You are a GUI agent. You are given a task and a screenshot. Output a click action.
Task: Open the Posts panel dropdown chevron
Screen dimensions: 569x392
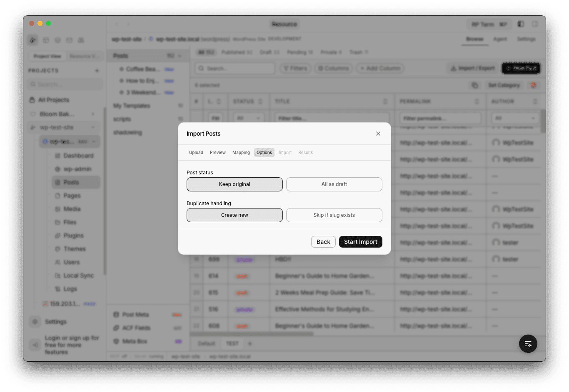click(x=180, y=55)
